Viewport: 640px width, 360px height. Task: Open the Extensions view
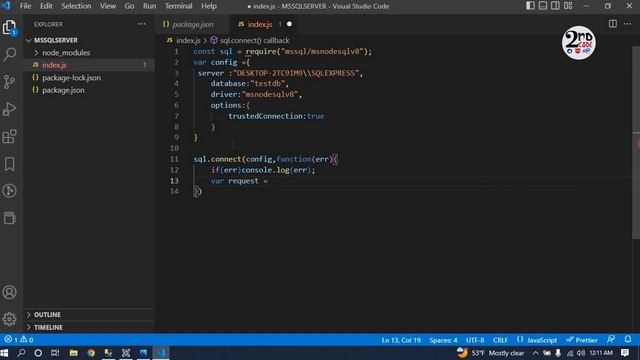(9, 136)
